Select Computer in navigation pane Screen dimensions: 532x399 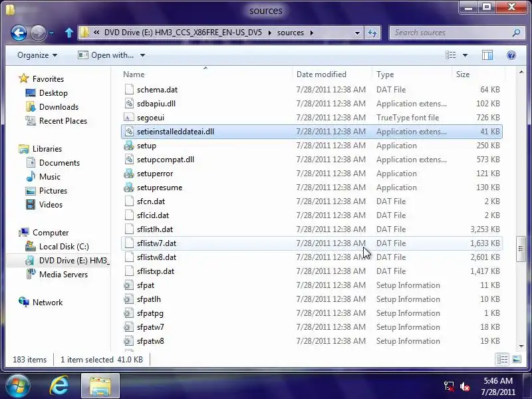click(x=51, y=233)
